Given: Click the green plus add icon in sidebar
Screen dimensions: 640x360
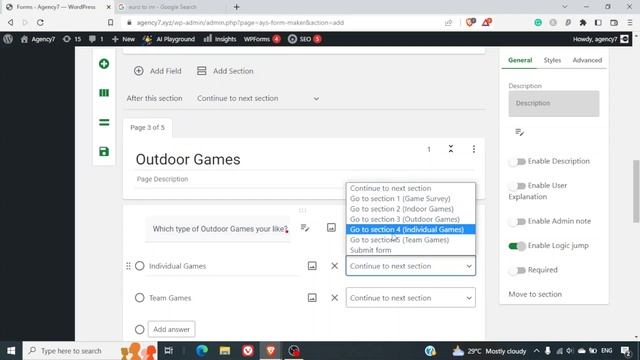Looking at the screenshot, I should pyautogui.click(x=104, y=64).
